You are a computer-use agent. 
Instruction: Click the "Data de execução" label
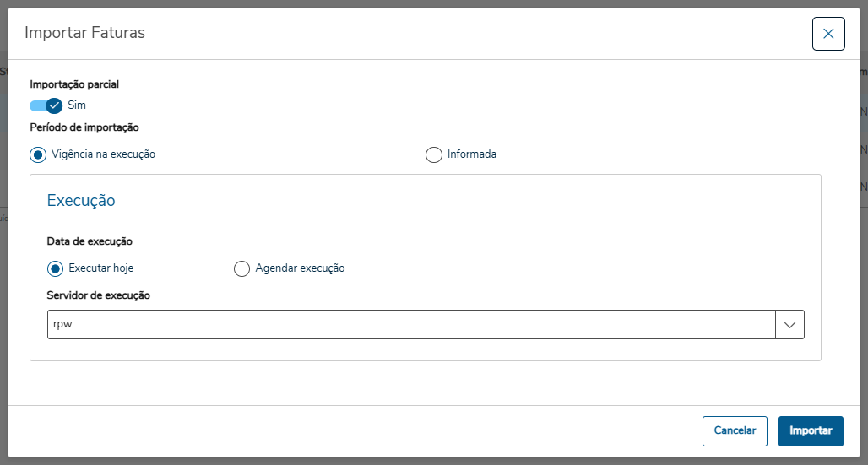pyautogui.click(x=90, y=241)
